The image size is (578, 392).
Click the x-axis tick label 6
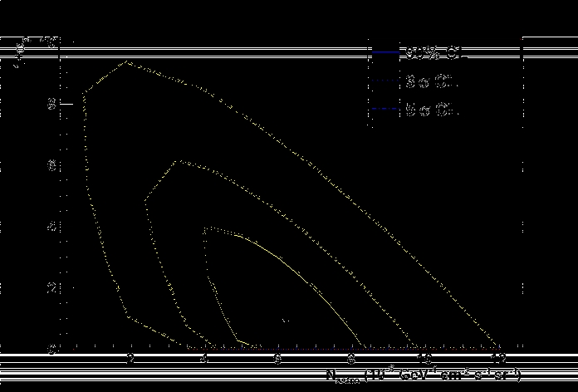pyautogui.click(x=278, y=359)
